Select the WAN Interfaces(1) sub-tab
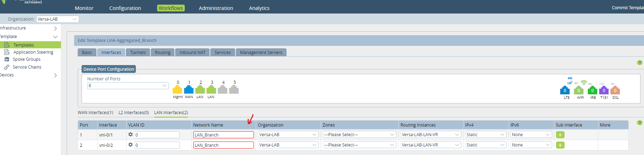The height and width of the screenshot is (155, 644). pyautogui.click(x=95, y=112)
